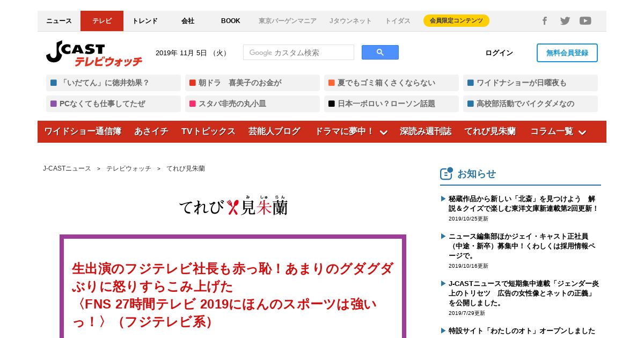Screen dimensions: 644x338
Task: Open the ニュース tab
Action: 59,21
